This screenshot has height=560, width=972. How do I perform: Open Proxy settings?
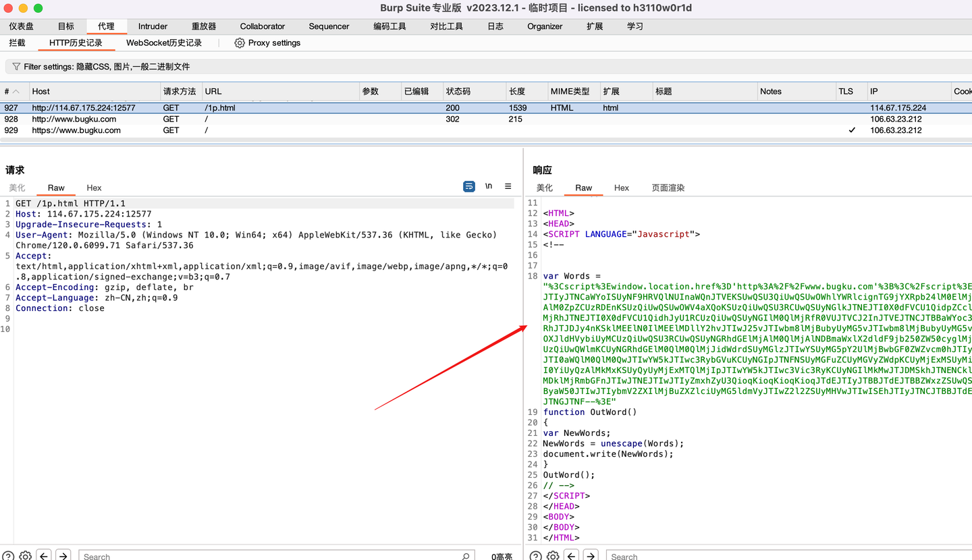click(267, 43)
